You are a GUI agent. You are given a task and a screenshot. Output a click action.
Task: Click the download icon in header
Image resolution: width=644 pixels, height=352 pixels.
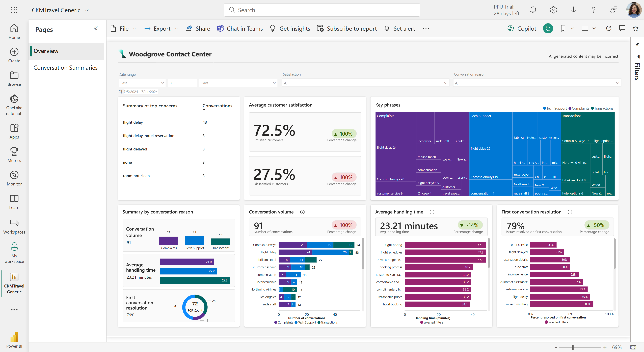click(574, 10)
